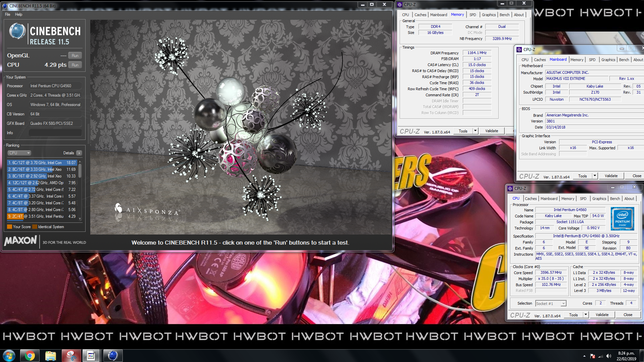This screenshot has width=644, height=362.
Task: Click the Core Speed value 3596.57 MHz
Action: pyautogui.click(x=551, y=273)
